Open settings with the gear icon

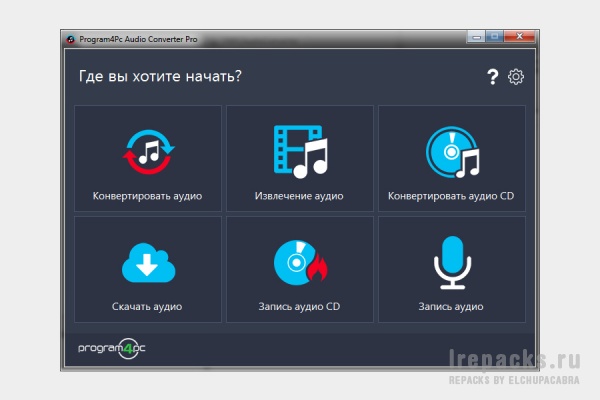pyautogui.click(x=516, y=77)
